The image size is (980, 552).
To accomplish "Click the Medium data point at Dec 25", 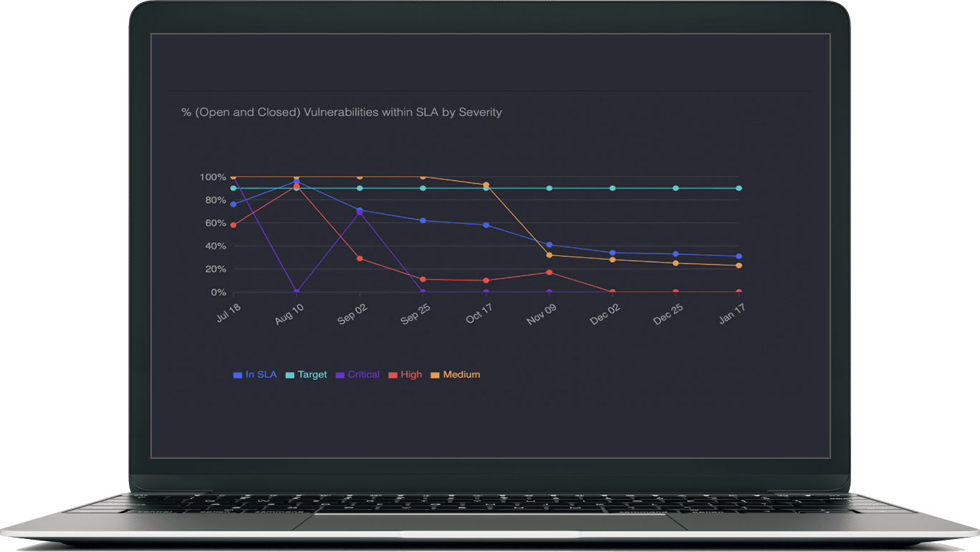I will tap(676, 263).
